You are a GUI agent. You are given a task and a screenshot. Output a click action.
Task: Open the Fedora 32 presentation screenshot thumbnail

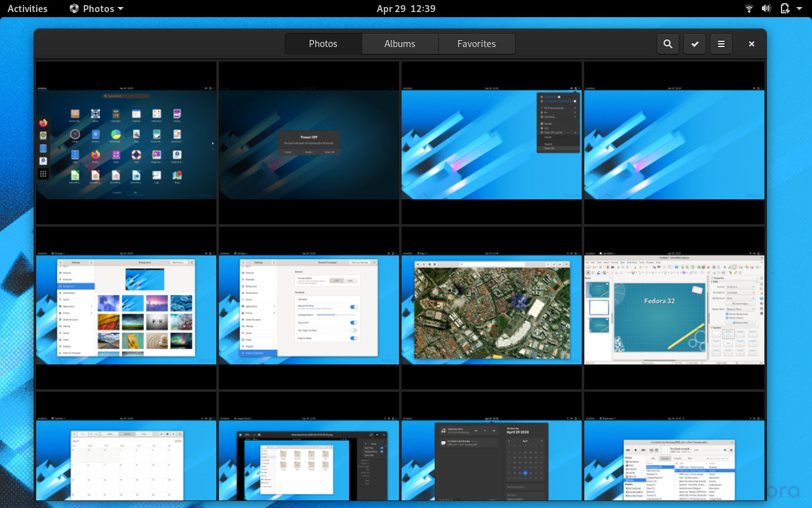point(674,308)
